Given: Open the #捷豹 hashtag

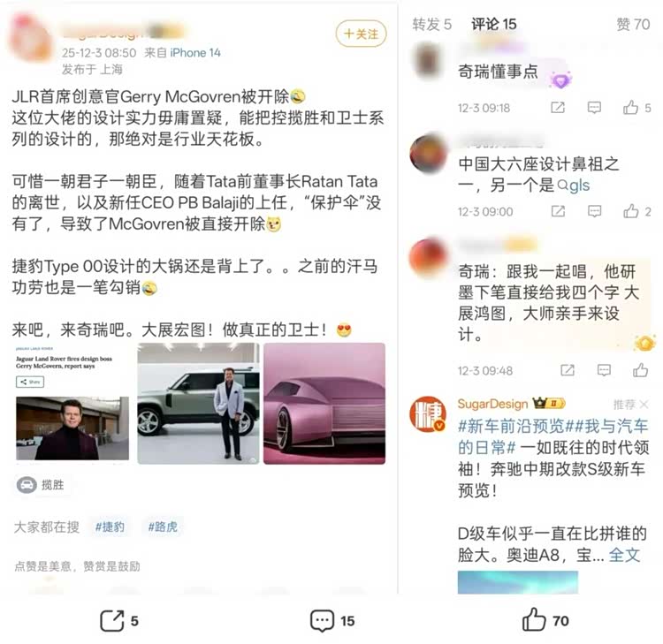Looking at the screenshot, I should tap(110, 527).
